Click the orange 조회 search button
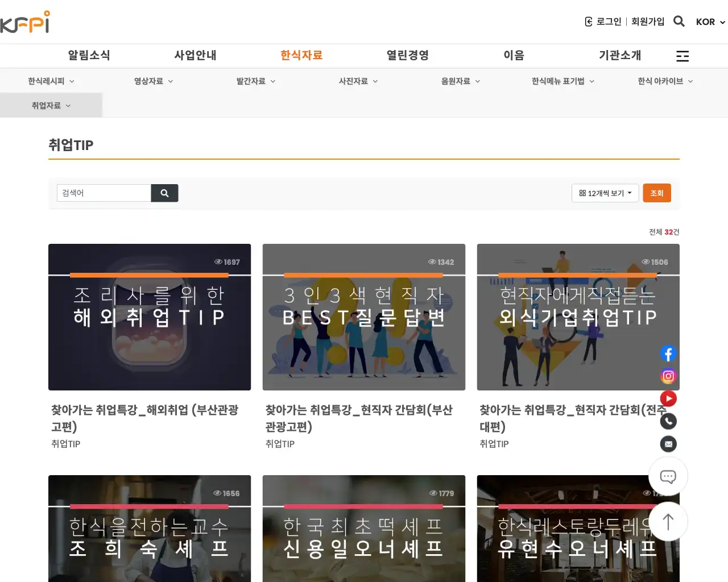 pyautogui.click(x=657, y=193)
